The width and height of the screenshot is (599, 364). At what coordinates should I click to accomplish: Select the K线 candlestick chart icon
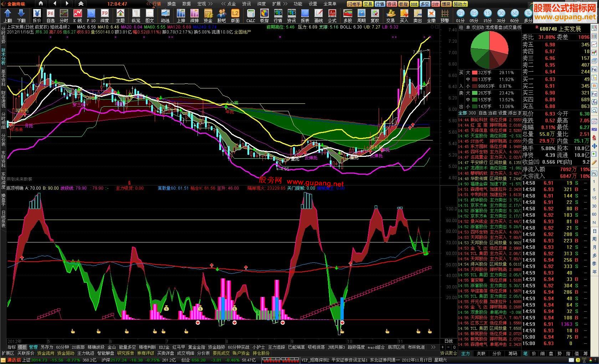[77, 16]
